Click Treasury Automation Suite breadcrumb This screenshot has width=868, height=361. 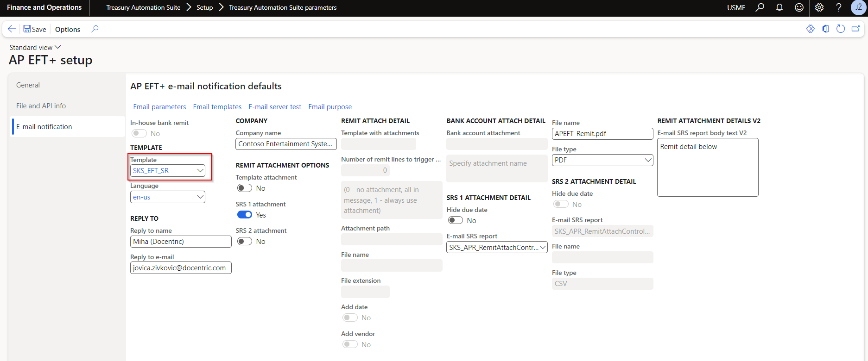(143, 7)
